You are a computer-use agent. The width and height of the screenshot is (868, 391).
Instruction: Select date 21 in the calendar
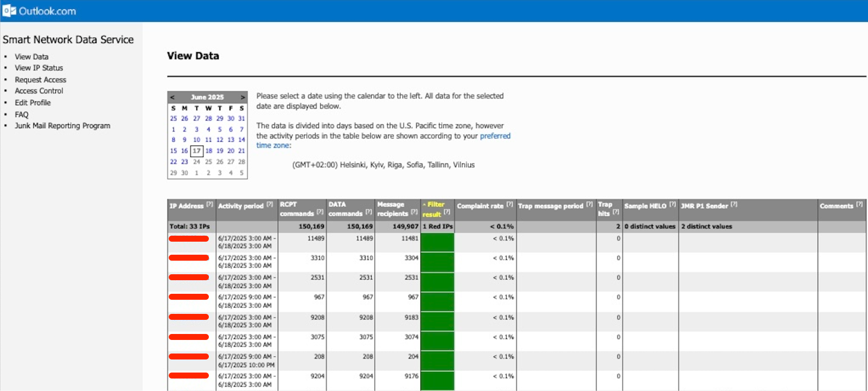[241, 151]
